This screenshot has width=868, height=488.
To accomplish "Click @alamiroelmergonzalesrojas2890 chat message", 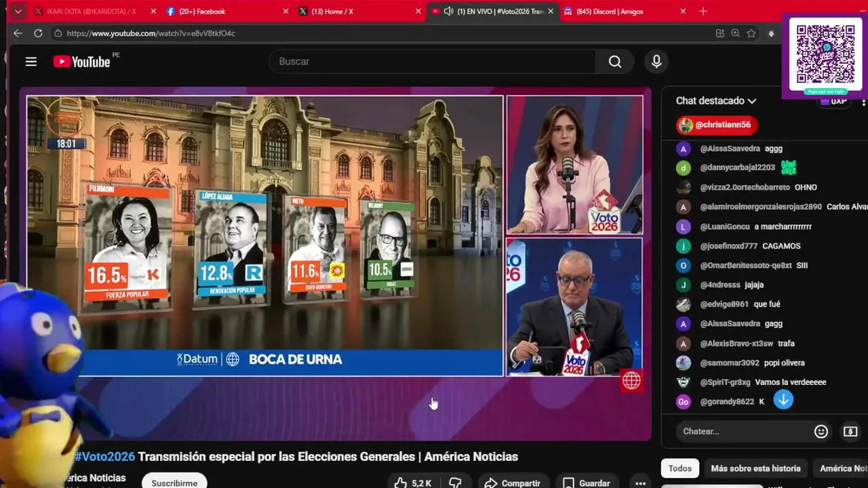I will coord(772,207).
